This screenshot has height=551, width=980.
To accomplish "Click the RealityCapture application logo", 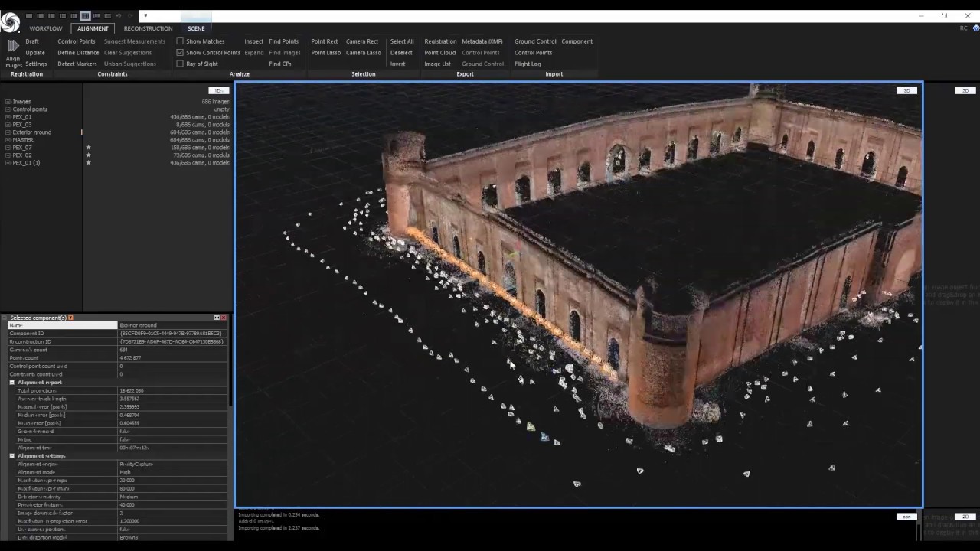I will click(x=10, y=23).
